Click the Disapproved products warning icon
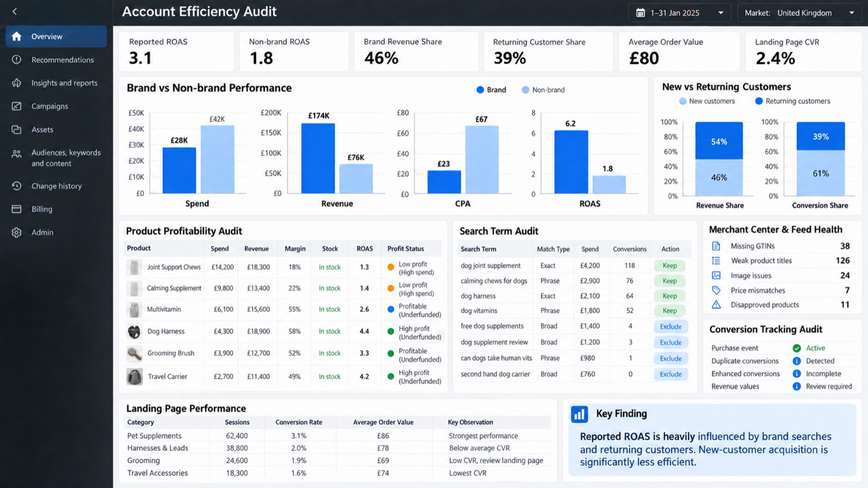This screenshot has width=868, height=488. tap(716, 305)
